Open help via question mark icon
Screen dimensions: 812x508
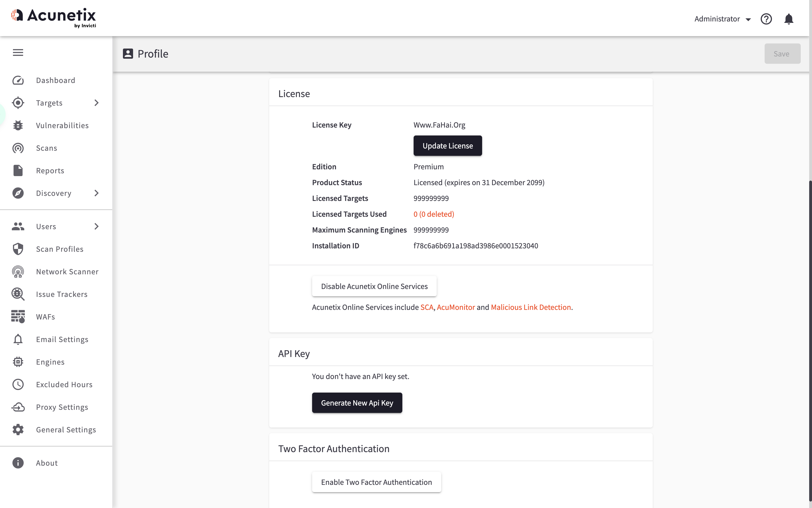[x=766, y=19]
